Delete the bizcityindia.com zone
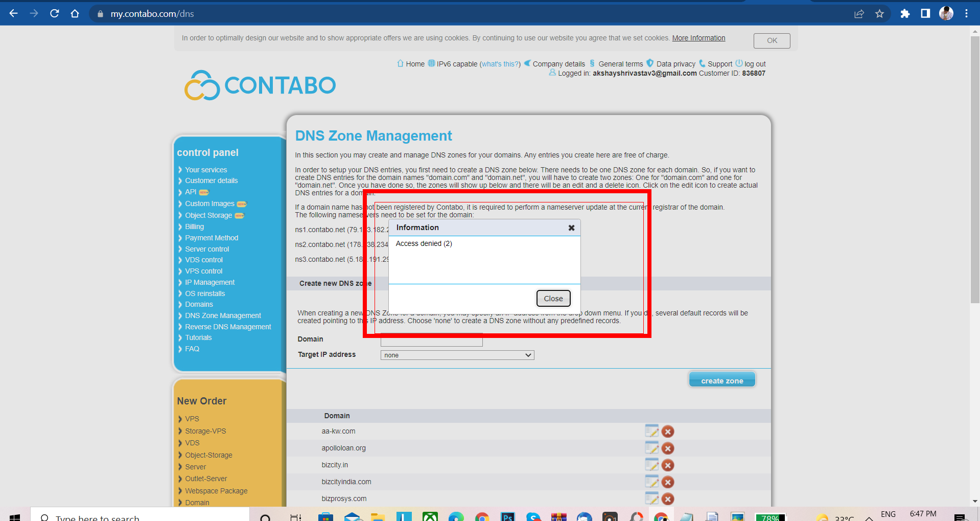Image resolution: width=980 pixels, height=521 pixels. [x=667, y=482]
